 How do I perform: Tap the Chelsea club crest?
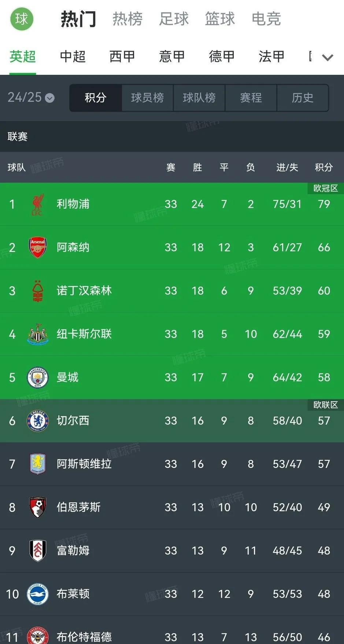click(x=38, y=421)
